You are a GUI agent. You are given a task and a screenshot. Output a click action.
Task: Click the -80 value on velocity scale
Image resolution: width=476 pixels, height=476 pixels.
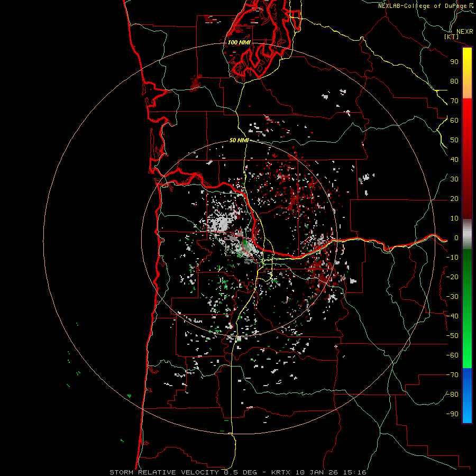452,395
